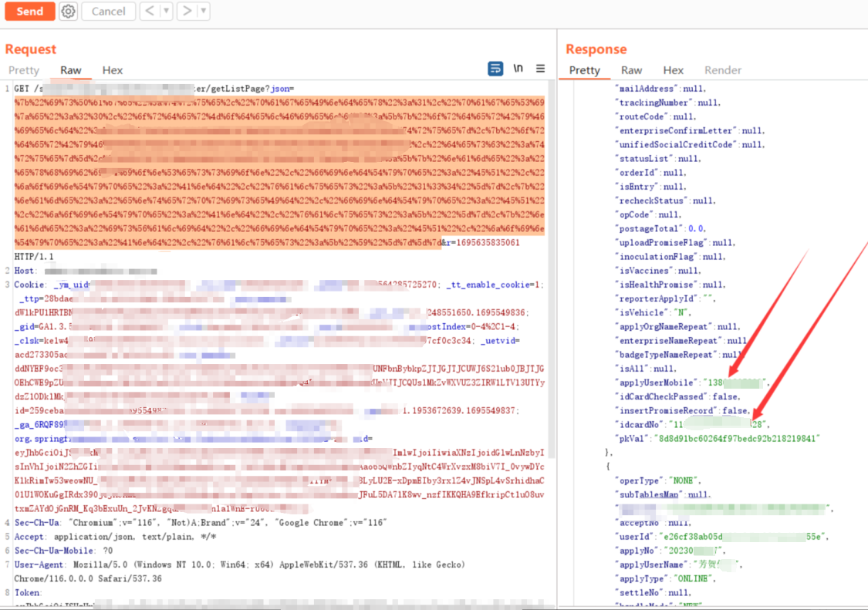
Task: Open Request panel hamburger menu
Action: pos(540,69)
